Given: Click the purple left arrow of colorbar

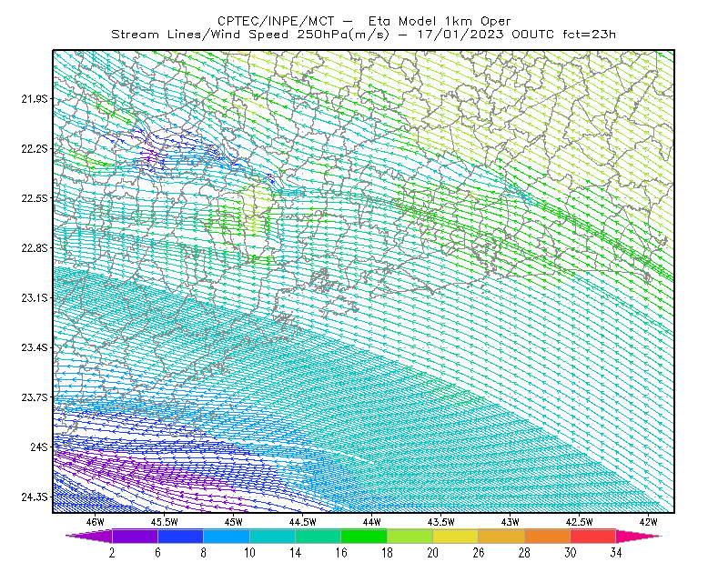Looking at the screenshot, I should pyautogui.click(x=89, y=537).
